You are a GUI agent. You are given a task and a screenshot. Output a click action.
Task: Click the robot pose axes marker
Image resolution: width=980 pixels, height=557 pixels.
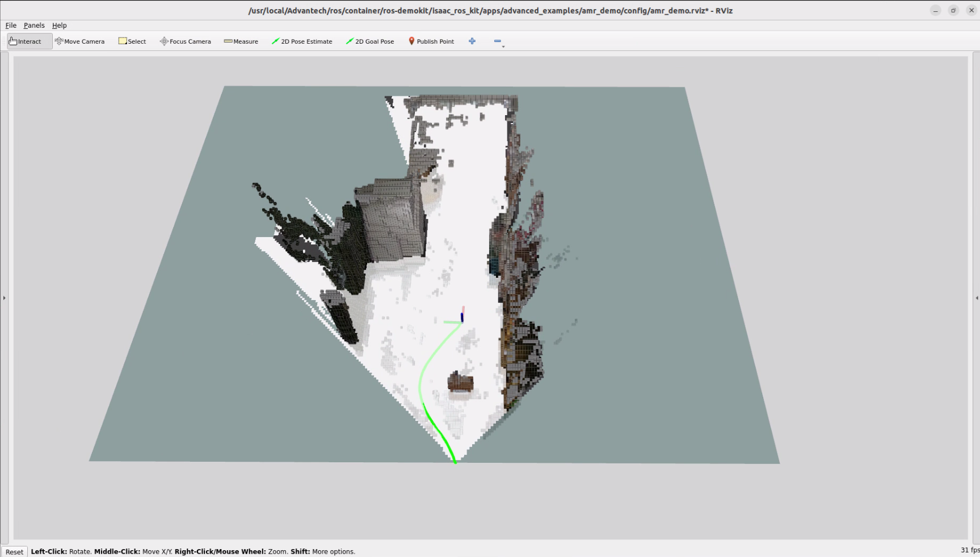coord(462,318)
